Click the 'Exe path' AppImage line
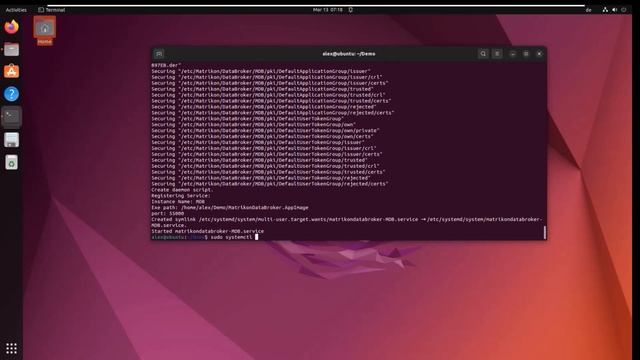 (230, 207)
